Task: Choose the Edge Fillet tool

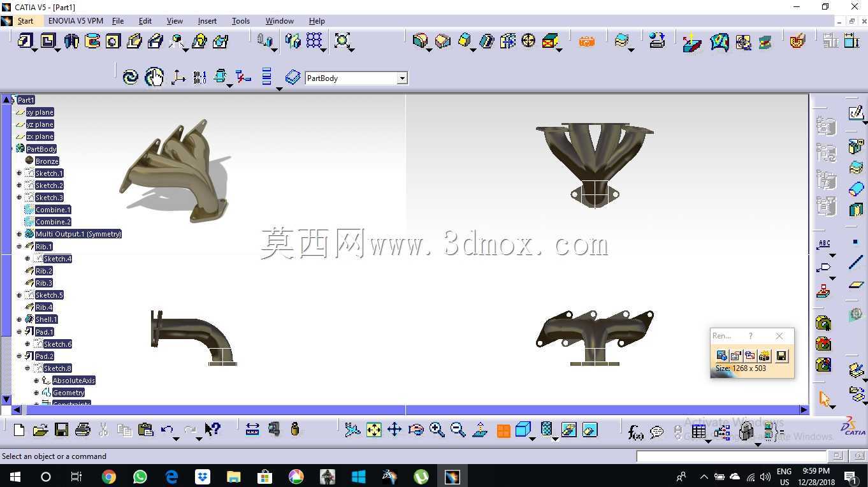Action: 420,41
